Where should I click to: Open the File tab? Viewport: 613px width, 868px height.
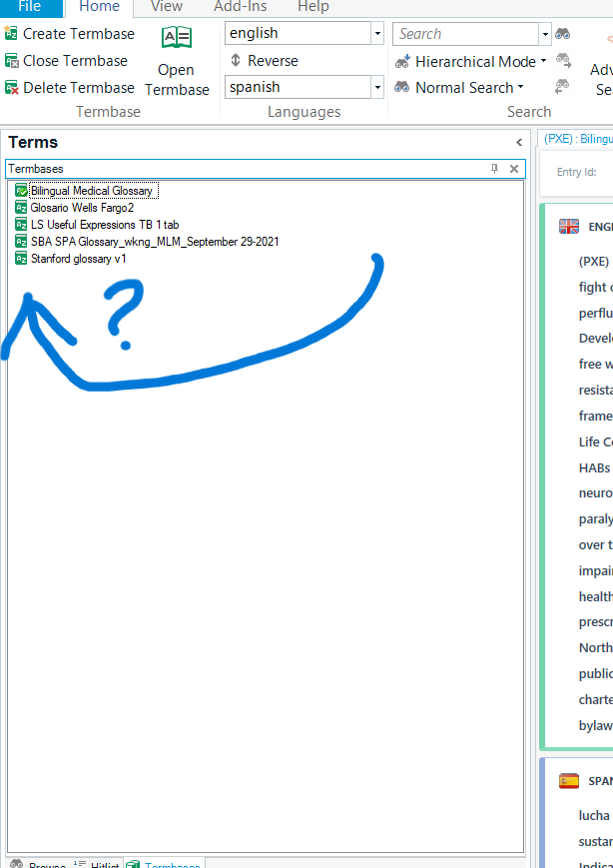30,7
